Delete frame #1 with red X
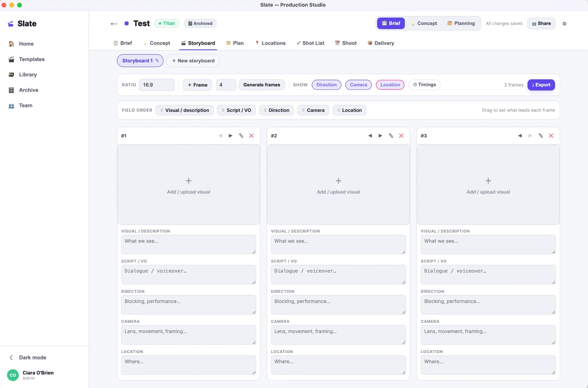The height and width of the screenshot is (388, 588). (251, 136)
